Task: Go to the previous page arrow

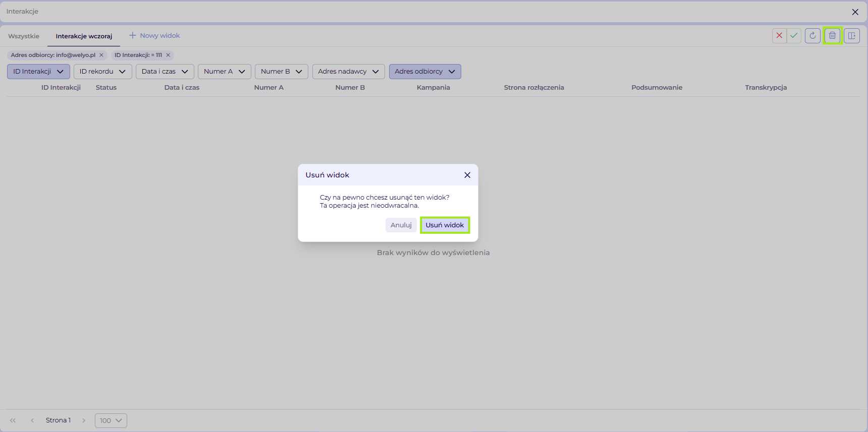Action: [32, 420]
